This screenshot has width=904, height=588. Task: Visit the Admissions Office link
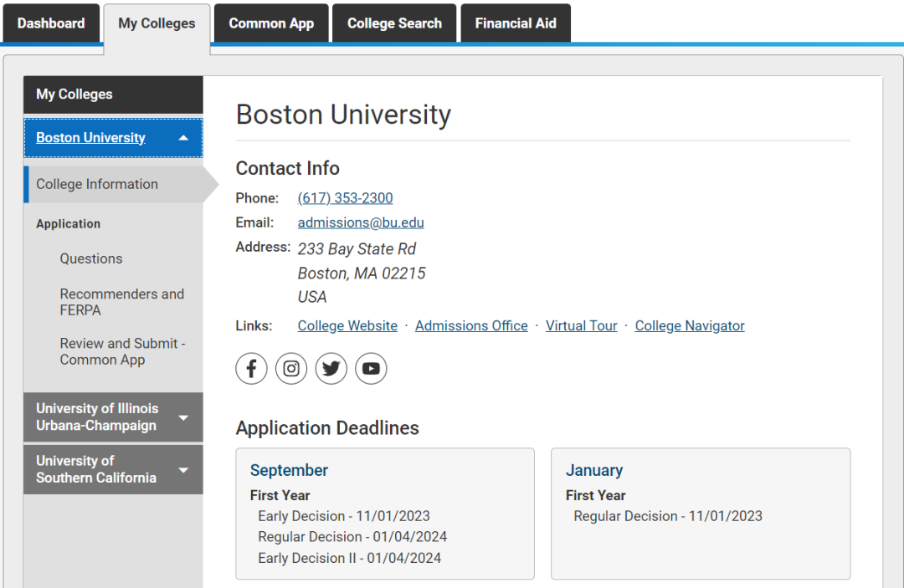[471, 326]
